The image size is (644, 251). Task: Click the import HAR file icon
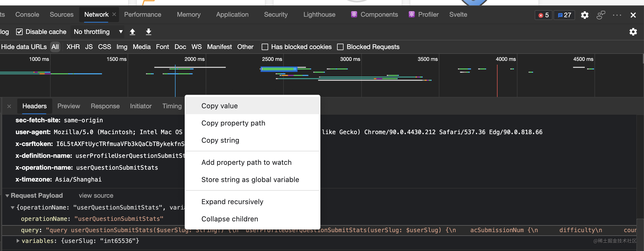tap(132, 32)
